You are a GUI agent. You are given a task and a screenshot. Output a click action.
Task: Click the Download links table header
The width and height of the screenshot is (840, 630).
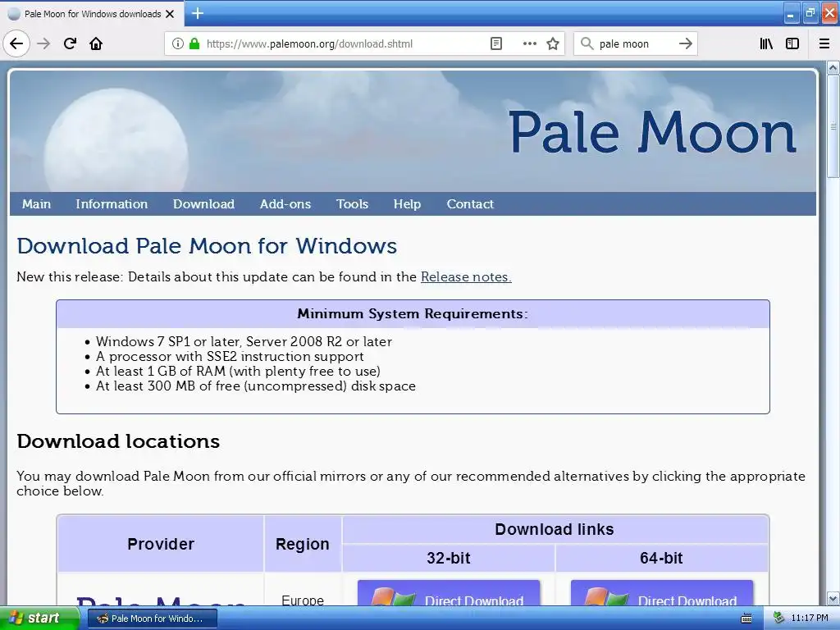[555, 529]
